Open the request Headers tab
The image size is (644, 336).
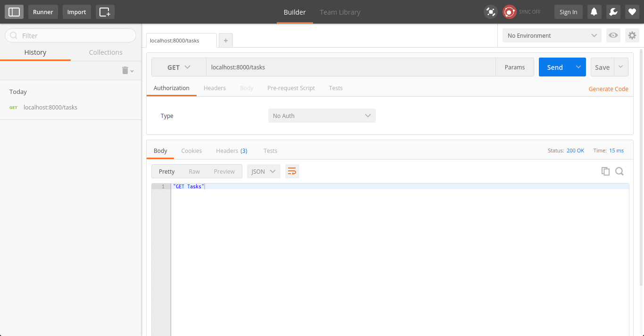coord(215,88)
